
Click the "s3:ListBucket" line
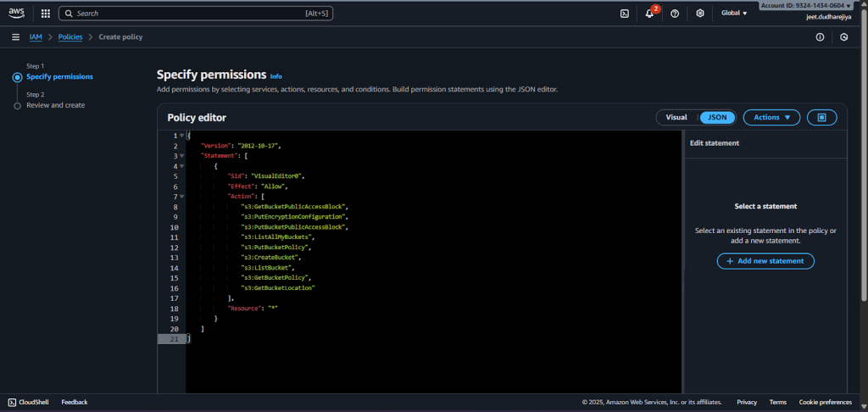(x=267, y=268)
